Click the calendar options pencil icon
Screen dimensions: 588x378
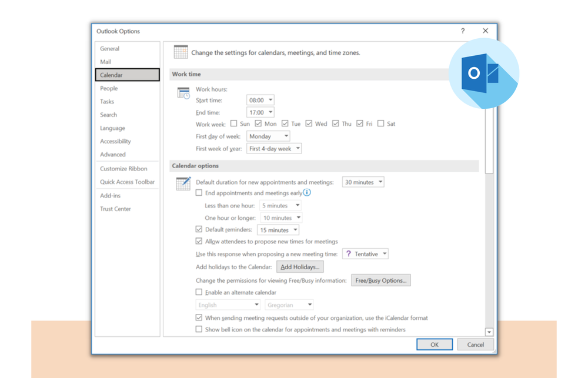pos(183,183)
